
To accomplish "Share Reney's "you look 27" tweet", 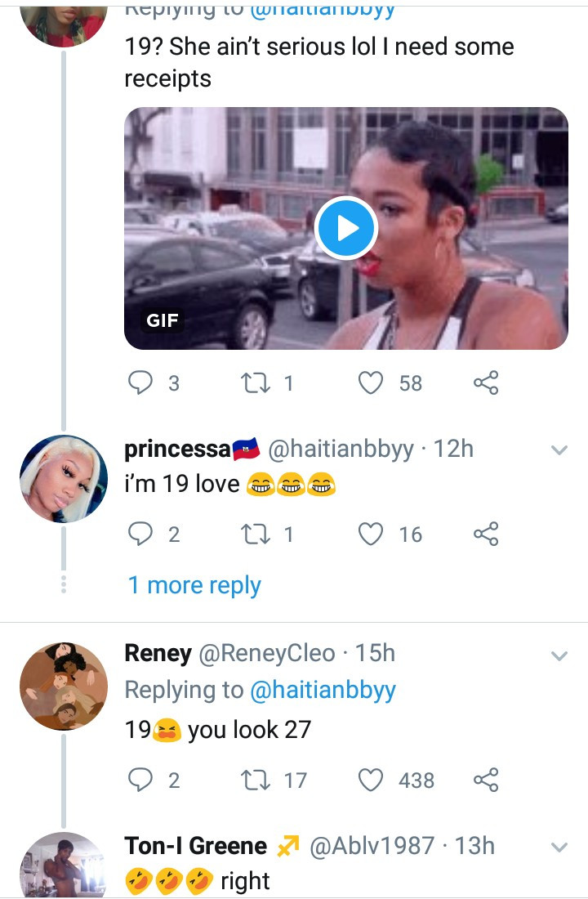I will click(486, 780).
